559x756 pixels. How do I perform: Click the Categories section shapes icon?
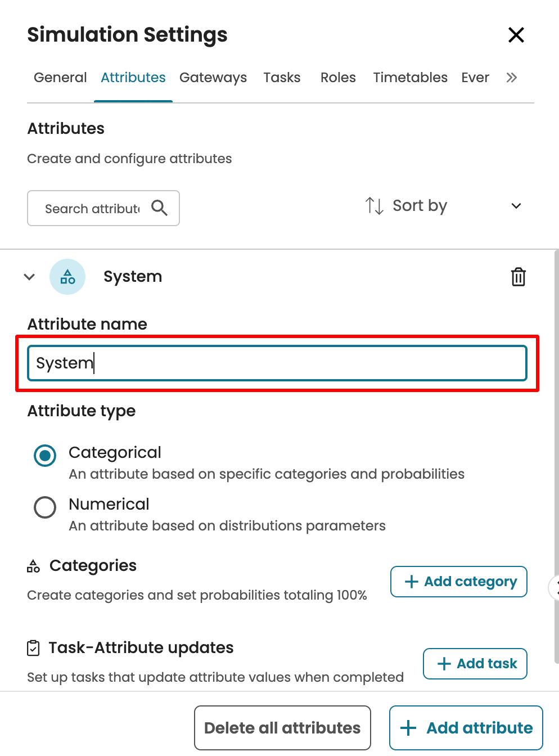point(34,566)
